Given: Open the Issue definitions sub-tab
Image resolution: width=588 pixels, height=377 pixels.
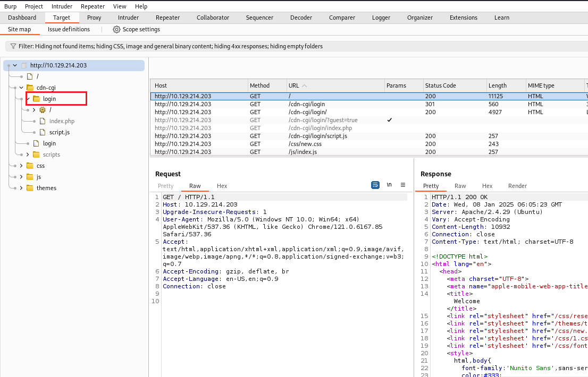Looking at the screenshot, I should [69, 29].
